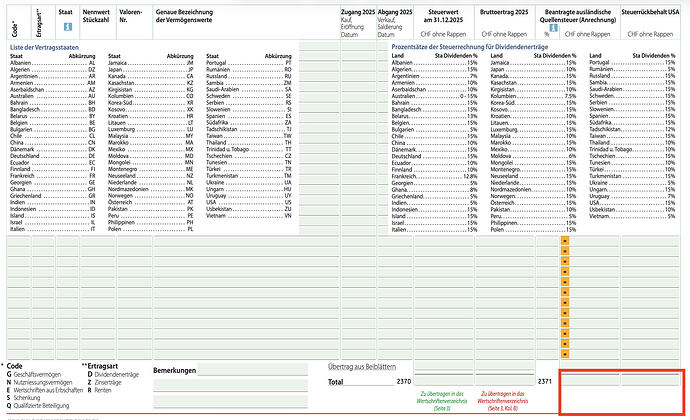Click the Total 2370 Bruttoertrag field
690x420 pixels.
click(504, 381)
